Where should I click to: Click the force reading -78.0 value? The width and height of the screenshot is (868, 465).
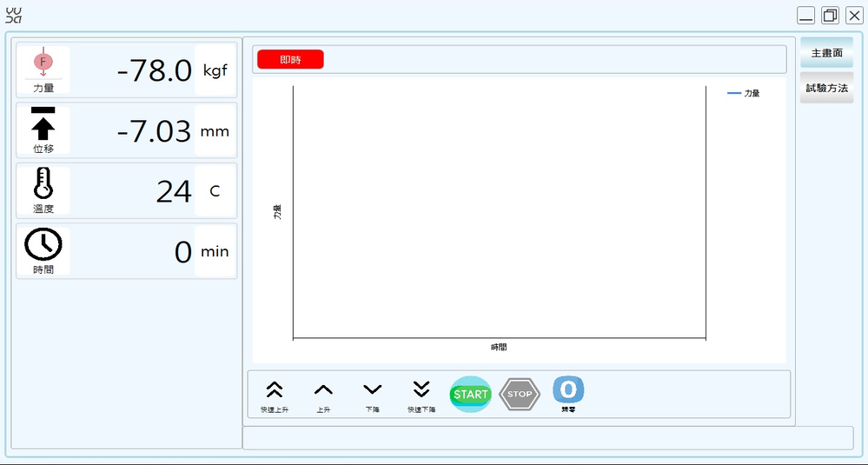[154, 71]
